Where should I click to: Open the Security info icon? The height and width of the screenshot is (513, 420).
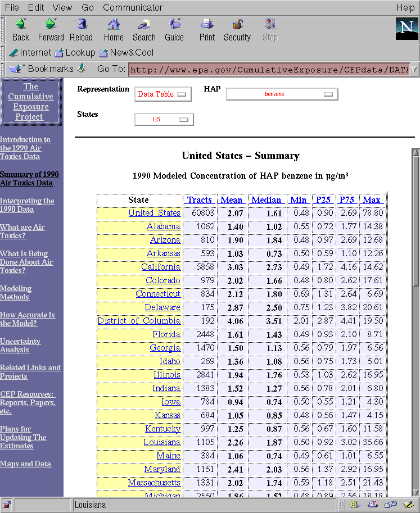pos(237,25)
